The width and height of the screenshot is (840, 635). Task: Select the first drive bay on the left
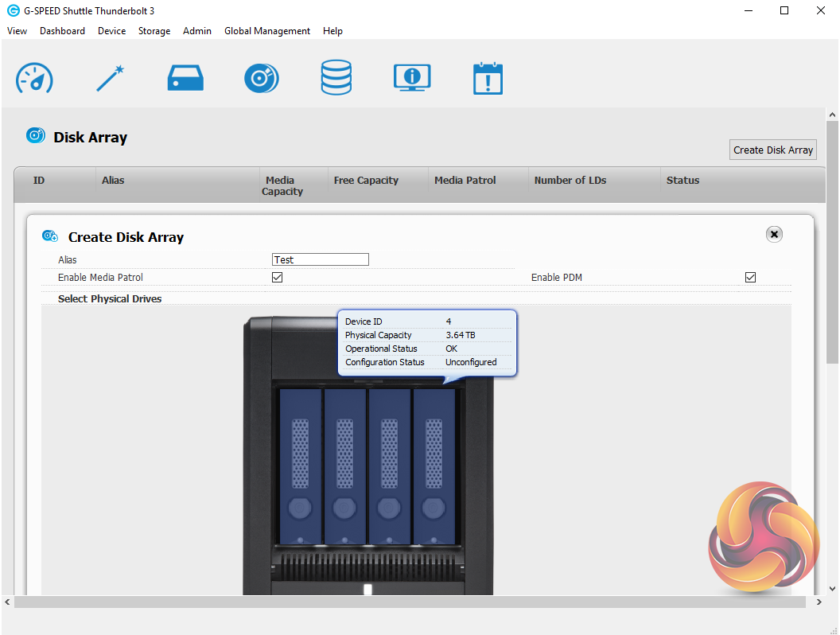(x=300, y=466)
